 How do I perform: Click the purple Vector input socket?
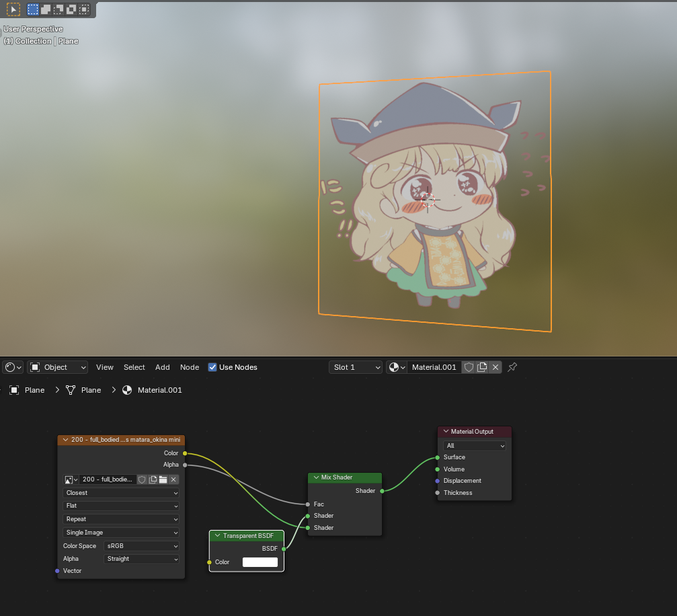point(57,571)
